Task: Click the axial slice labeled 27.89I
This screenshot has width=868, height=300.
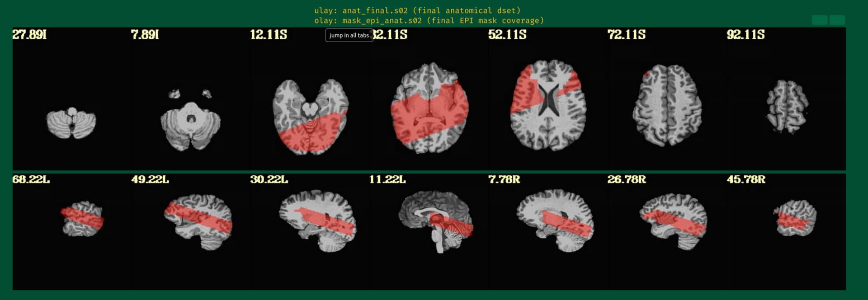Action: tap(71, 123)
